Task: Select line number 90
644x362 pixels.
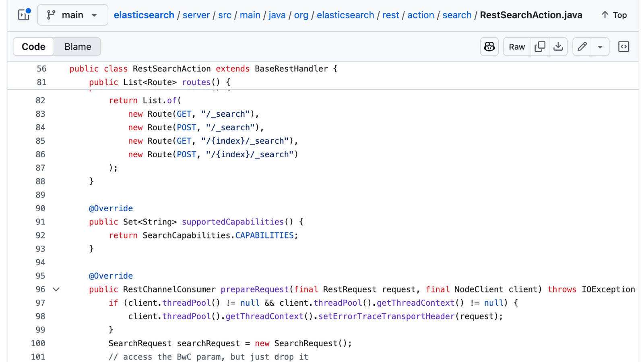Action: [x=40, y=208]
